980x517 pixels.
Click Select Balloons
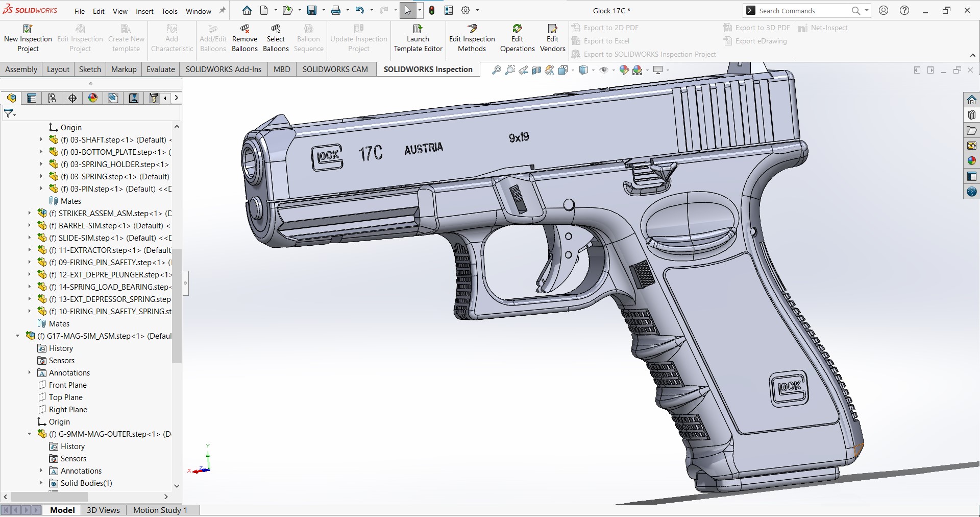[276, 38]
